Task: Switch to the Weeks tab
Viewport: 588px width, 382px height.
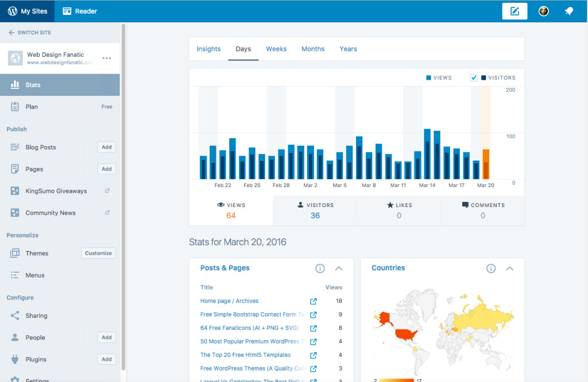Action: coord(276,49)
